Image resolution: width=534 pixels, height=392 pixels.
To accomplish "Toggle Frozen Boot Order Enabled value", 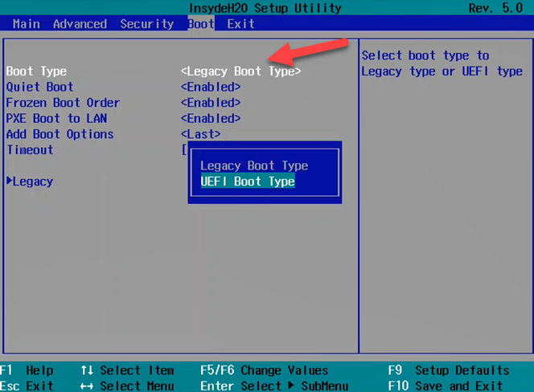I will point(211,103).
